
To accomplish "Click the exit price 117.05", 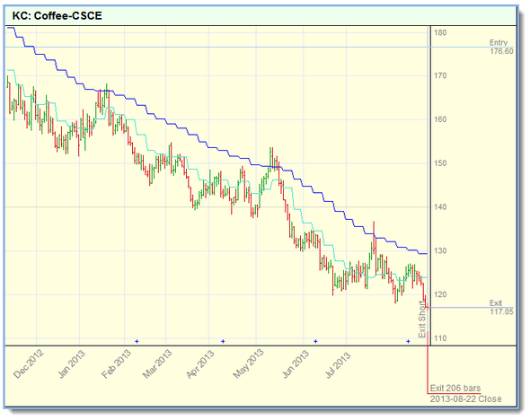I will coord(501,311).
